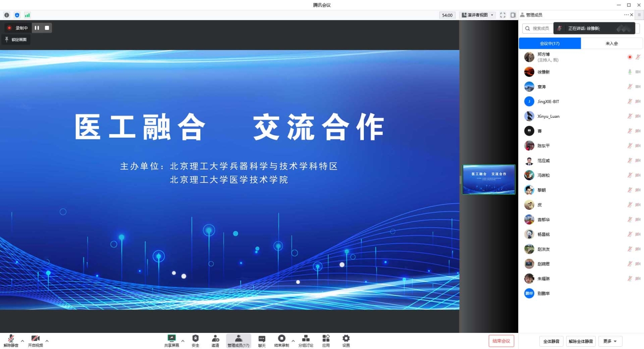
Task: Check network signal strength icon
Action: point(27,15)
